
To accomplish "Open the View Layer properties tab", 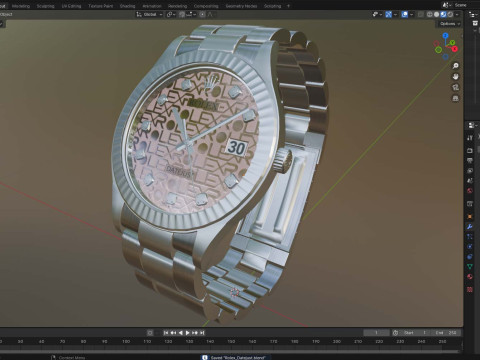I will 470,170.
